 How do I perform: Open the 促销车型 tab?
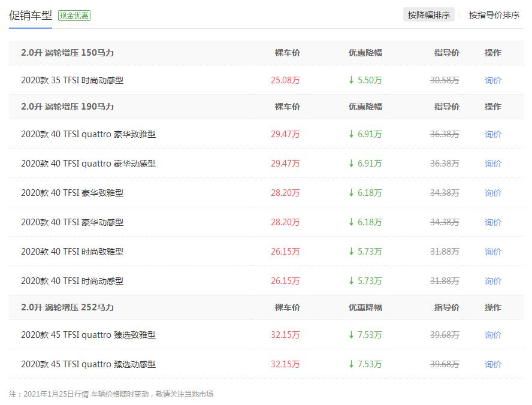click(30, 15)
